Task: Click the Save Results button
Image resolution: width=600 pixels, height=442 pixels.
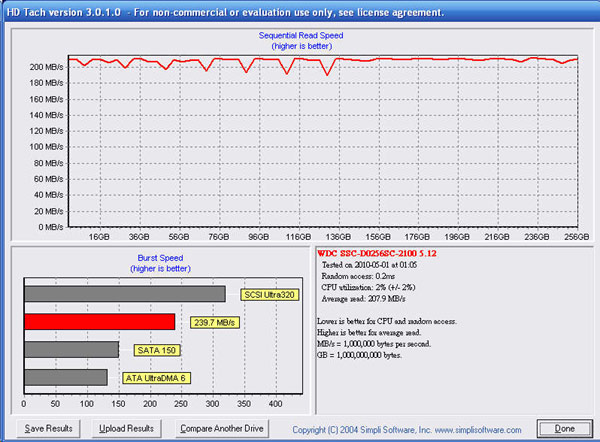Action: click(x=47, y=428)
